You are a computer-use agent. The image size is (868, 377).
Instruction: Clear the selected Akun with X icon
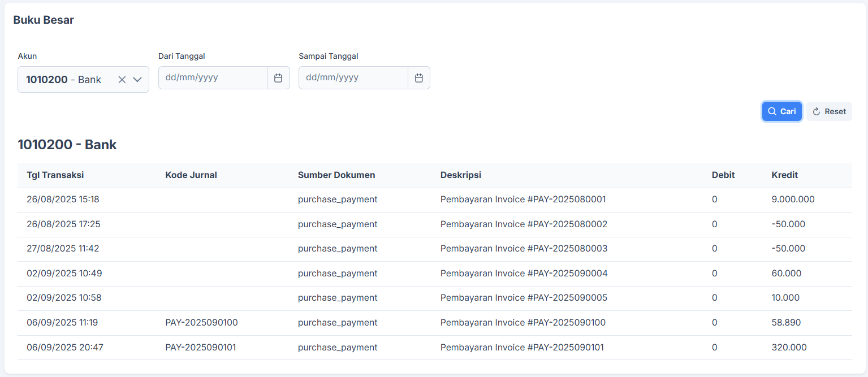click(x=122, y=80)
